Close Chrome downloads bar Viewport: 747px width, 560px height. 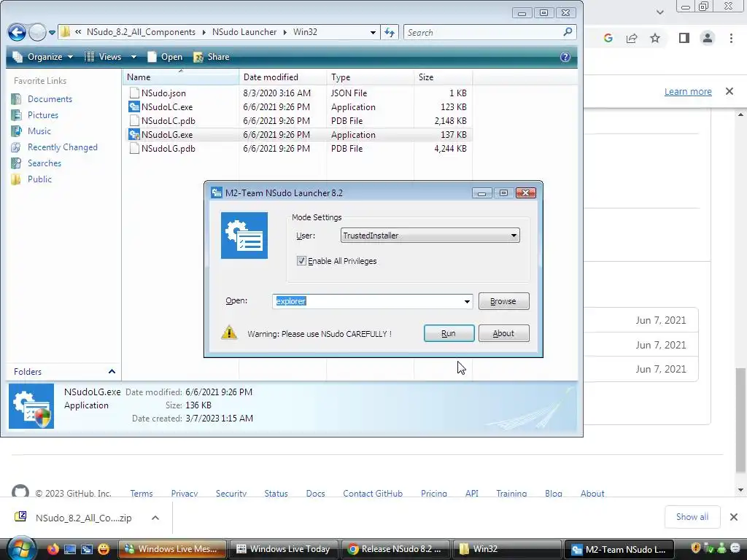734,517
